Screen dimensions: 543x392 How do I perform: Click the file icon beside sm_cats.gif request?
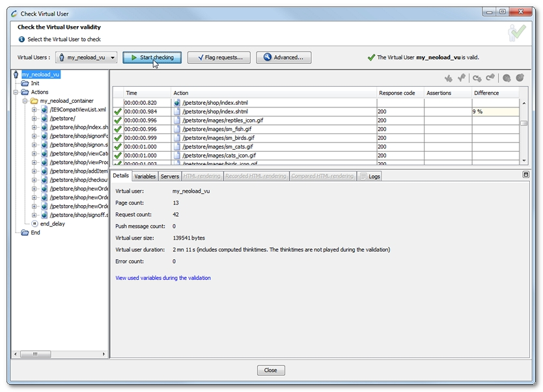pyautogui.click(x=177, y=147)
